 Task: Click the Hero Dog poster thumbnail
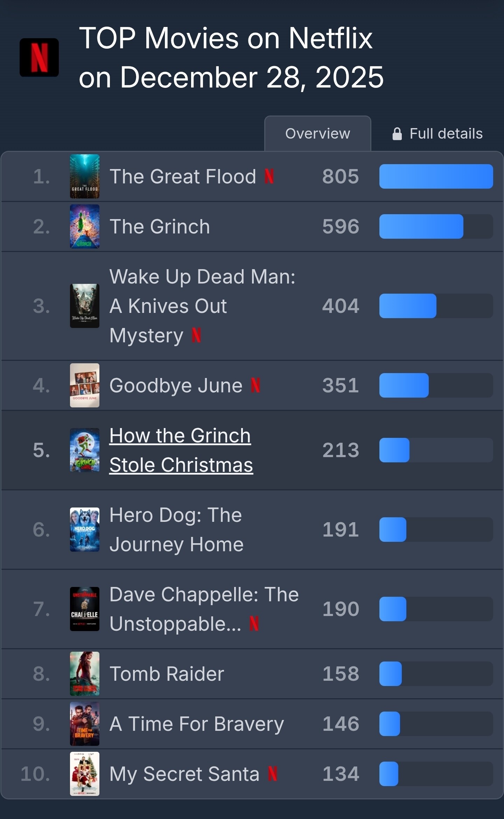(85, 530)
